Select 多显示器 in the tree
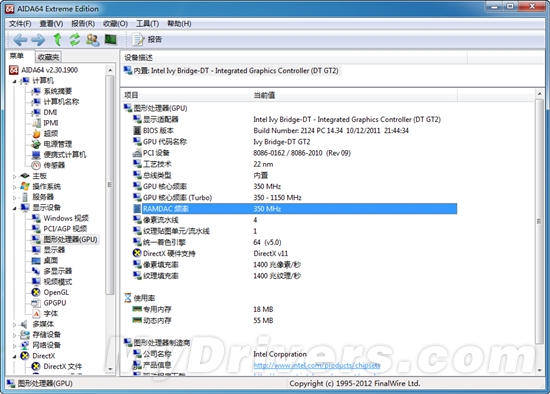 (58, 271)
